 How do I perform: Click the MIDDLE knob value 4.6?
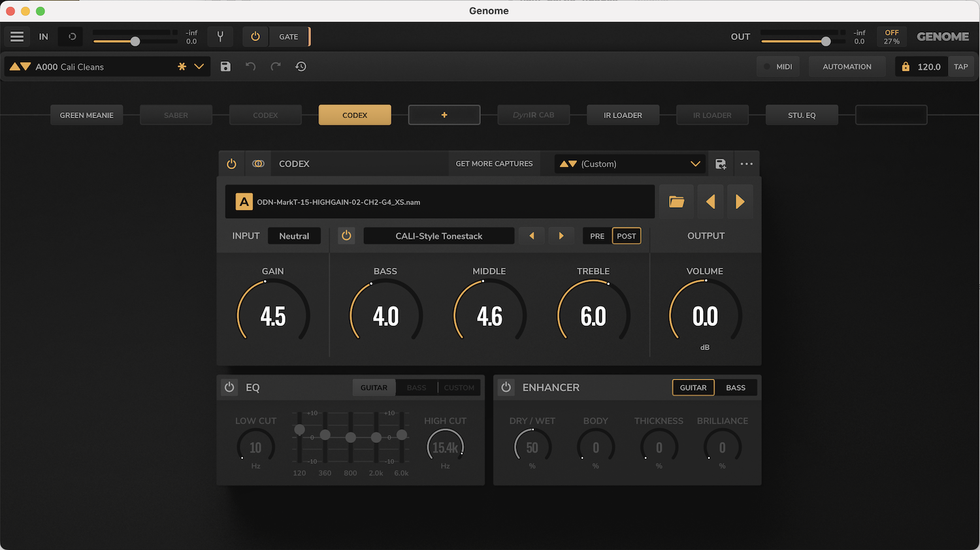[x=489, y=315]
